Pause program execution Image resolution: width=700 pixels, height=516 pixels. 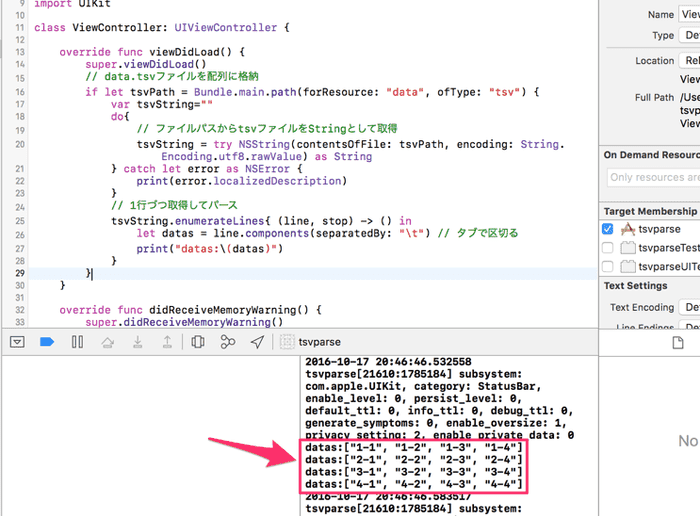click(77, 342)
